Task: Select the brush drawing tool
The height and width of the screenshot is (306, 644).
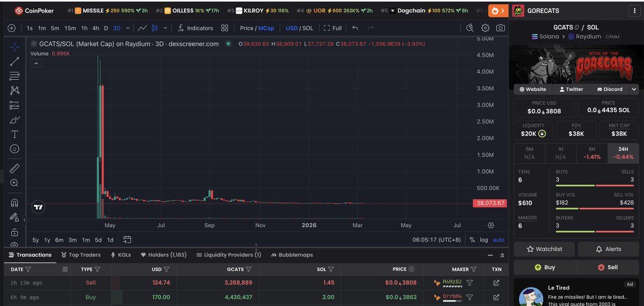Action: (14, 120)
